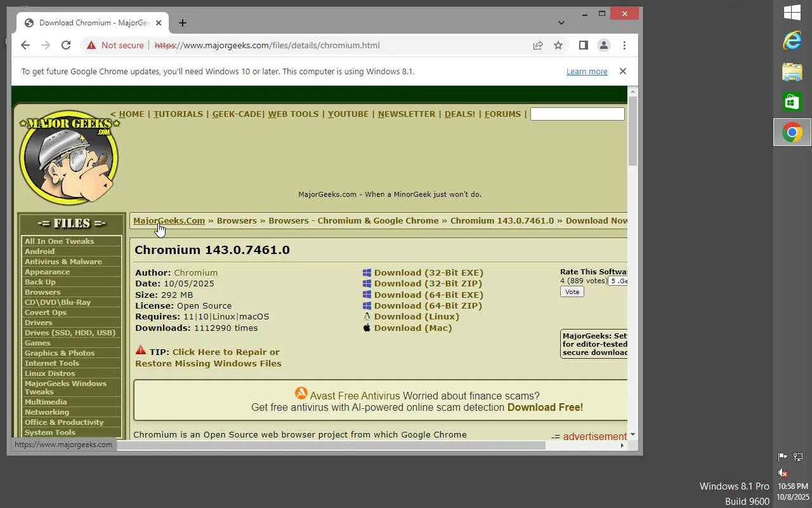Screen dimensions: 812x508
Task: Click Download Free! in the Avast ad
Action: tap(545, 408)
